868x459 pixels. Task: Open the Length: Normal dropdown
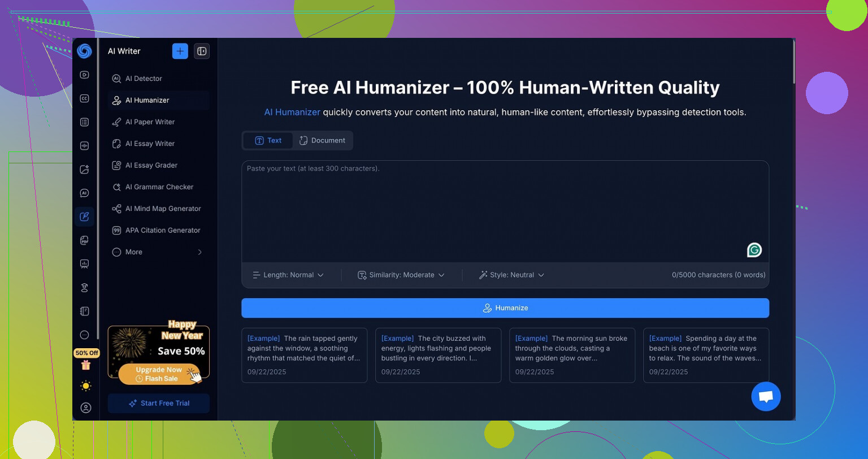point(288,275)
